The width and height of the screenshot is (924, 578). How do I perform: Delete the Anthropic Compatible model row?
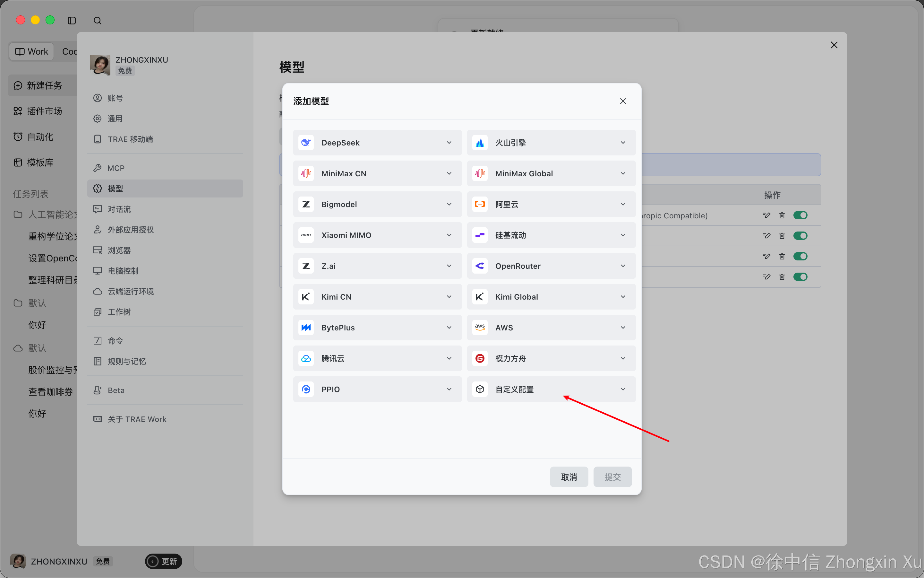point(782,215)
